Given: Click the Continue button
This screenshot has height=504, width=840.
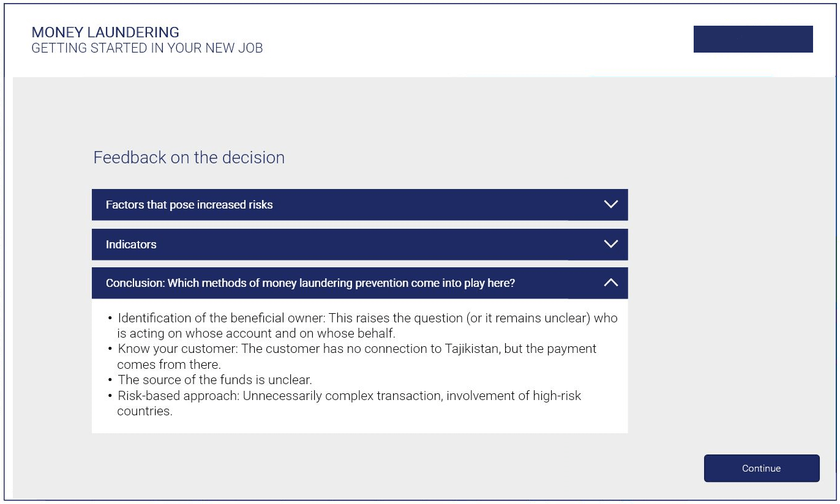Looking at the screenshot, I should [x=762, y=469].
